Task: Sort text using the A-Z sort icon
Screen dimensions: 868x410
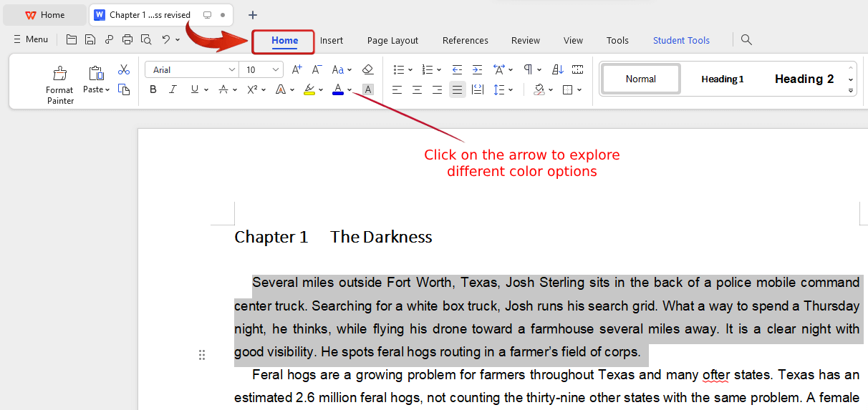Action: coord(558,69)
